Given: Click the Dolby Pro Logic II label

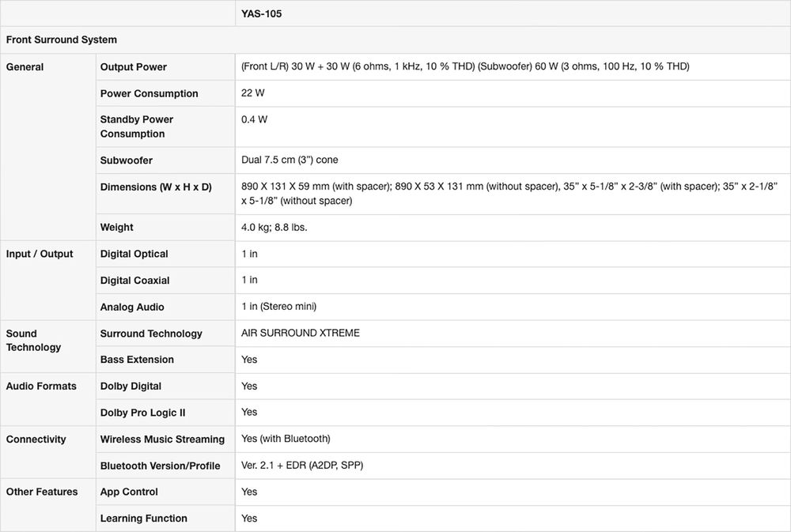Looking at the screenshot, I should [x=143, y=413].
